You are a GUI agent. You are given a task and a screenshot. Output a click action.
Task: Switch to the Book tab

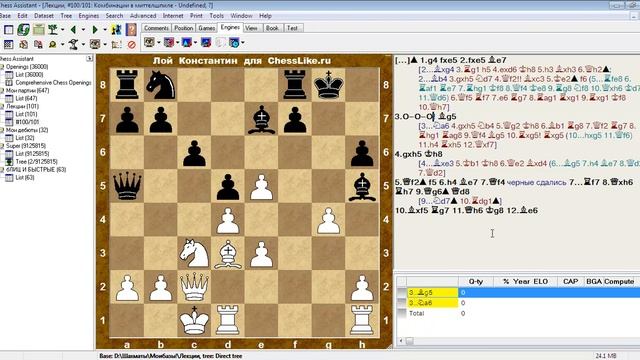(x=272, y=28)
